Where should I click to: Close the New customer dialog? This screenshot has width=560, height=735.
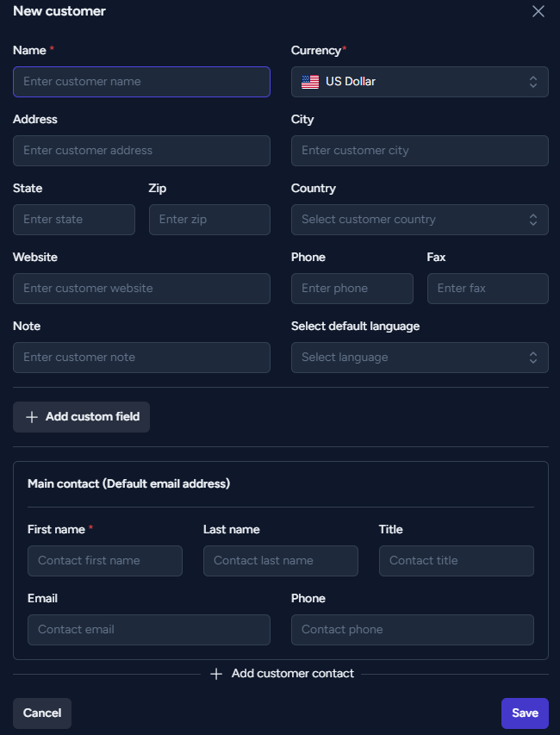[538, 11]
